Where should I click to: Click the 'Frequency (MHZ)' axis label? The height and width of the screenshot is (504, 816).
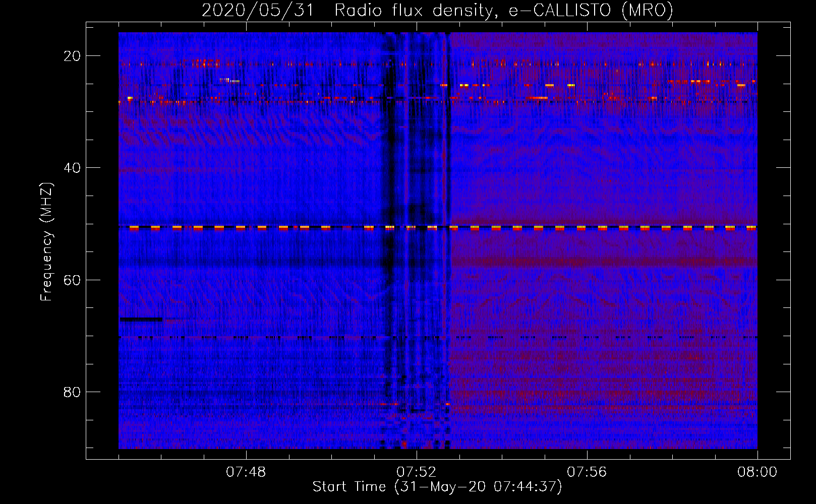tap(46, 241)
